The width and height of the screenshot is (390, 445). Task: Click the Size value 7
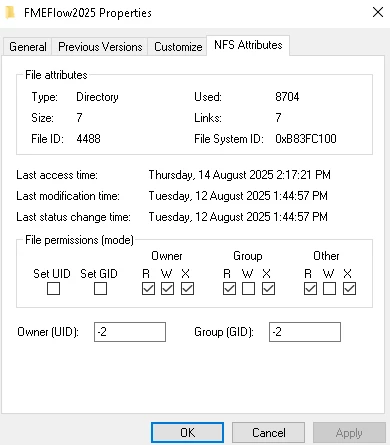point(79,118)
